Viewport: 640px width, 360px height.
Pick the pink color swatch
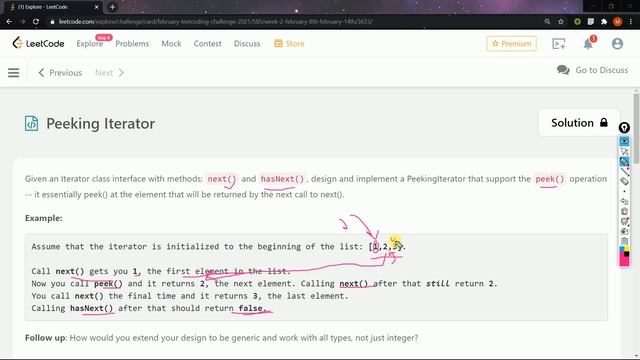click(624, 261)
